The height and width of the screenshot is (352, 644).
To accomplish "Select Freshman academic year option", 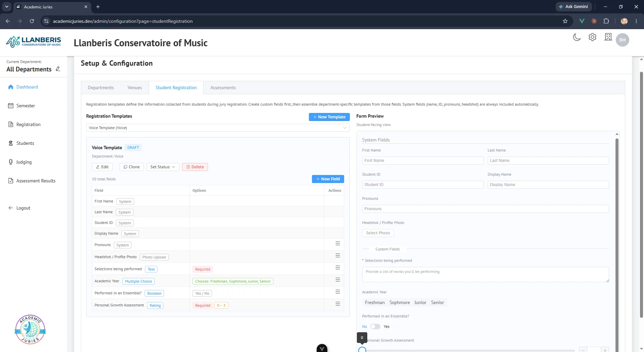I will point(375,302).
